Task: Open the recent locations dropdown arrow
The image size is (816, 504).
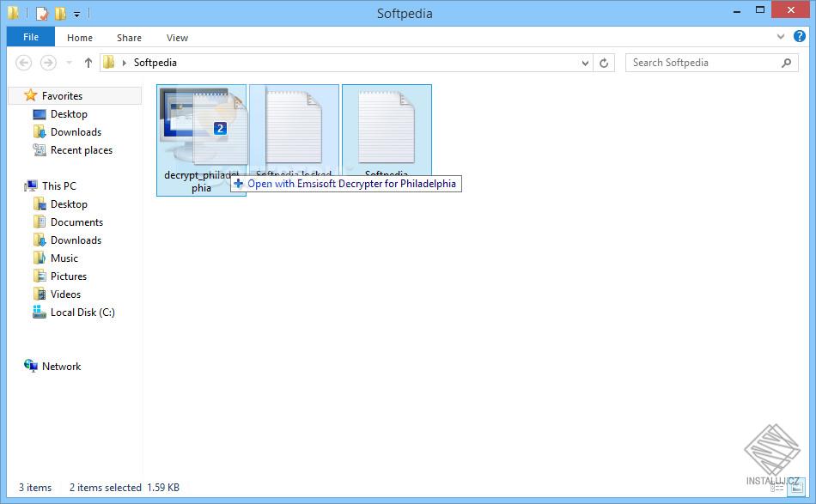Action: tap(70, 63)
